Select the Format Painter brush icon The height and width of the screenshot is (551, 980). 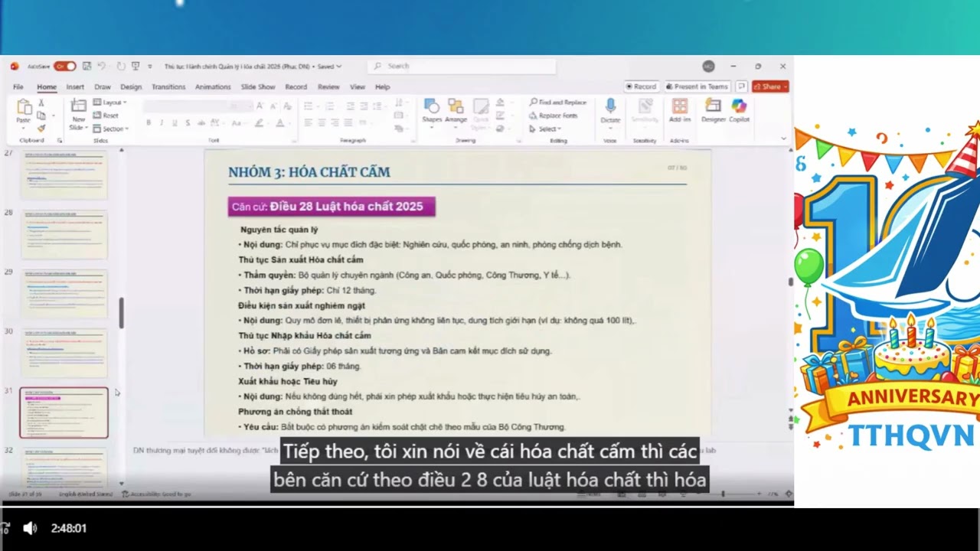[41, 128]
